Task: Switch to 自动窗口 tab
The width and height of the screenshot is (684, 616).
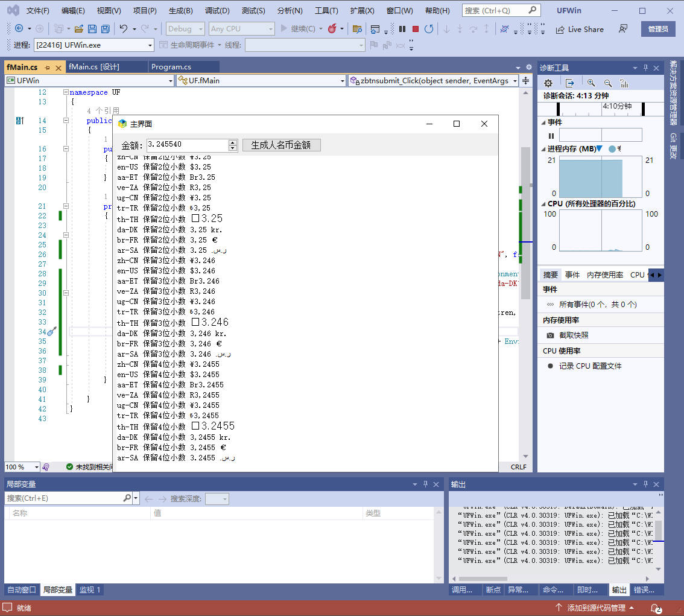Action: (22, 590)
